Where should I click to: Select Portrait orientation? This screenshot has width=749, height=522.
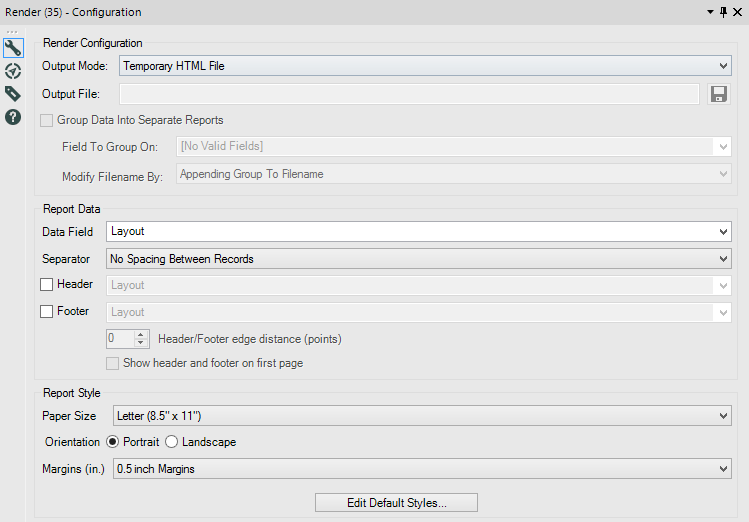112,442
